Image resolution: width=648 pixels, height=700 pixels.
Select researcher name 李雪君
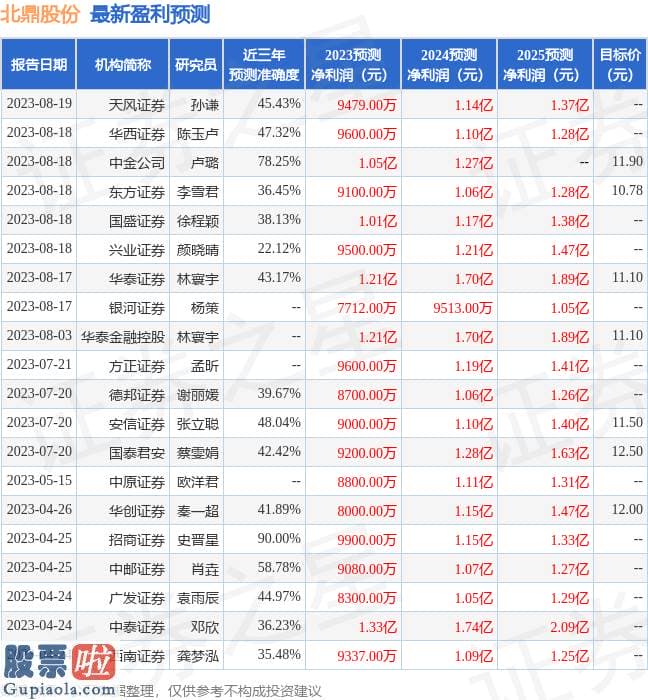click(x=198, y=192)
